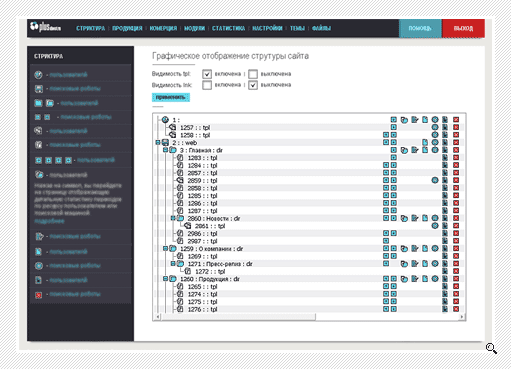Red X delete icon in sidebar legend
The width and height of the screenshot is (511, 369).
point(39,295)
